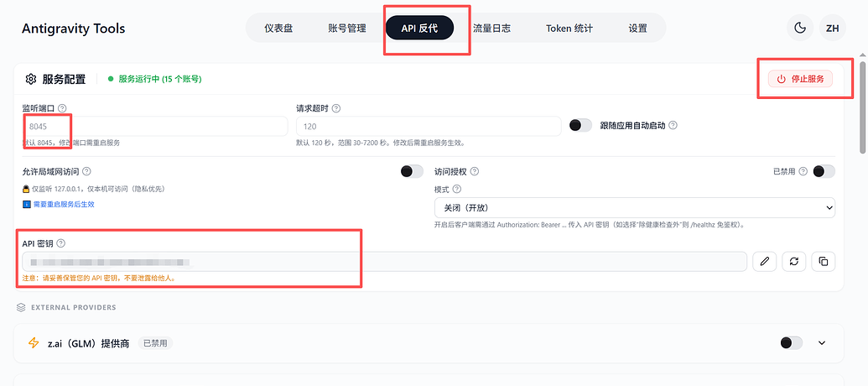Show help icon next to 已禁用

pos(803,172)
